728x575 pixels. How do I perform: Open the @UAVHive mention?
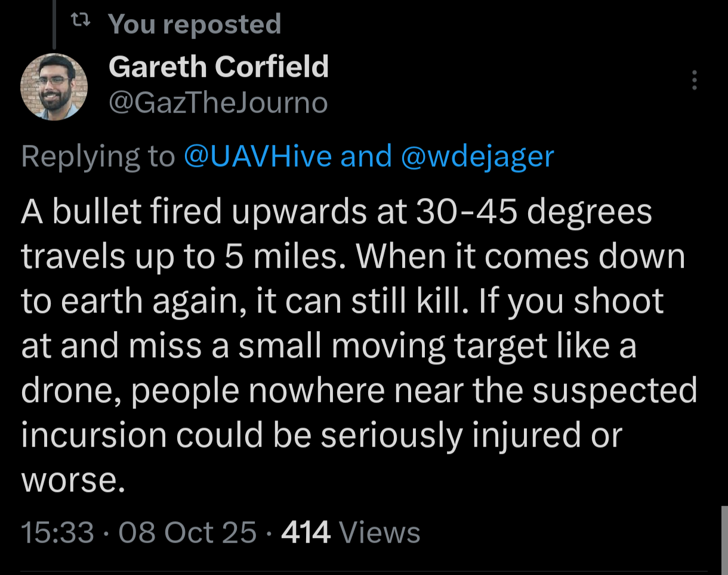258,156
